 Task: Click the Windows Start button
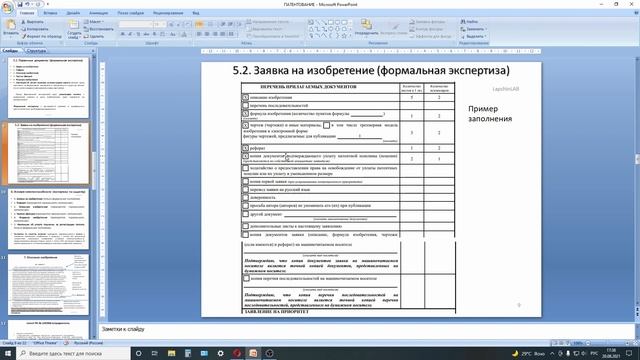click(8, 353)
